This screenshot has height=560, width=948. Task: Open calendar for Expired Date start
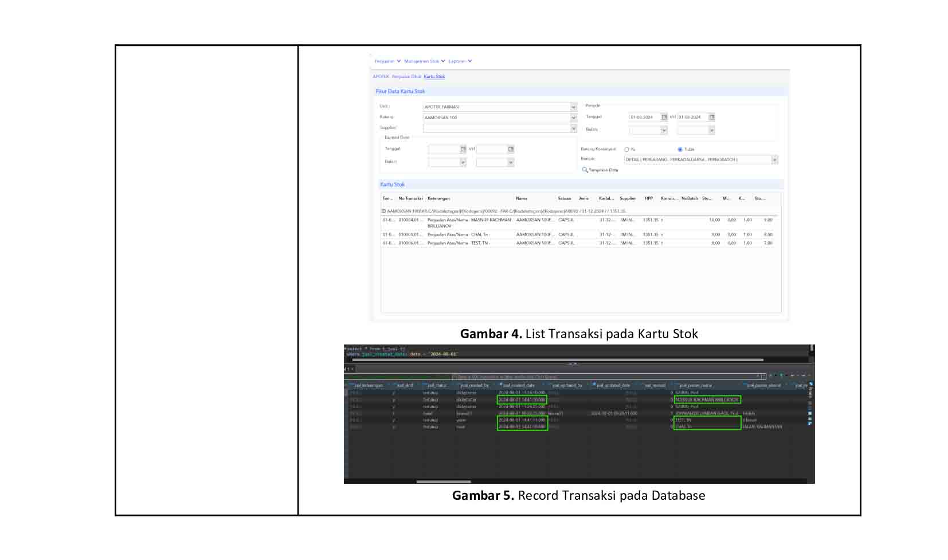click(x=463, y=149)
